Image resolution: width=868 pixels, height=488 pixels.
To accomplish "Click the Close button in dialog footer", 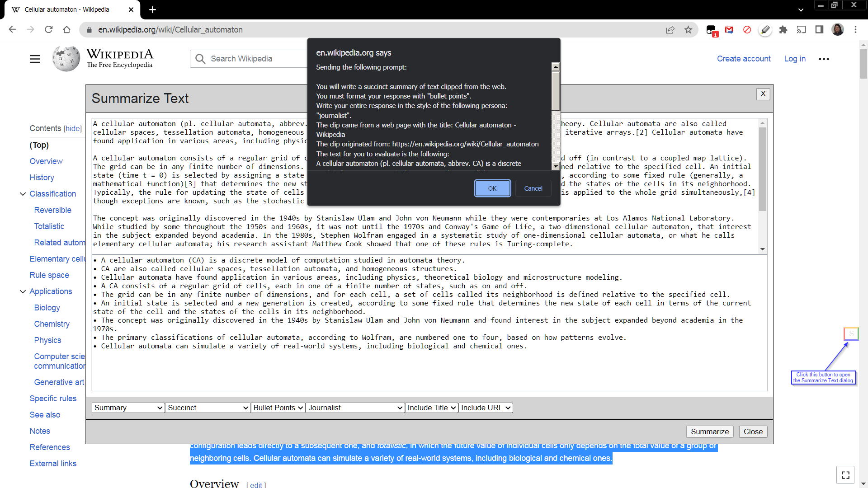I will 753,432.
